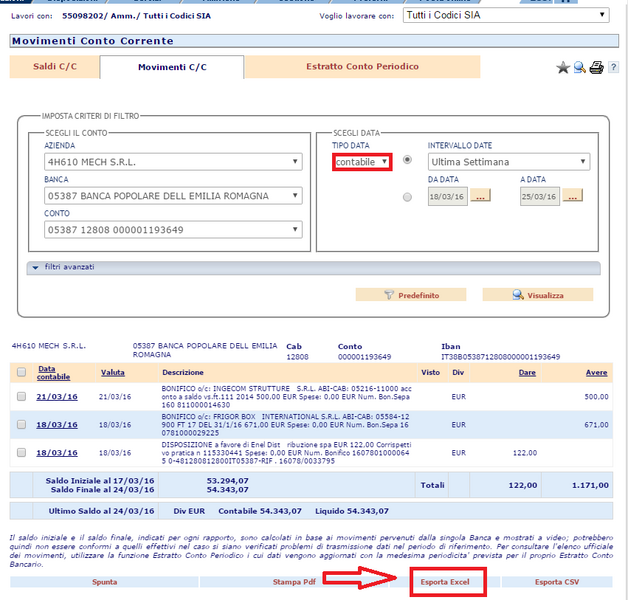Open the DA DATA calendar picker button
Screen dimensions: 628x600
[x=481, y=197]
